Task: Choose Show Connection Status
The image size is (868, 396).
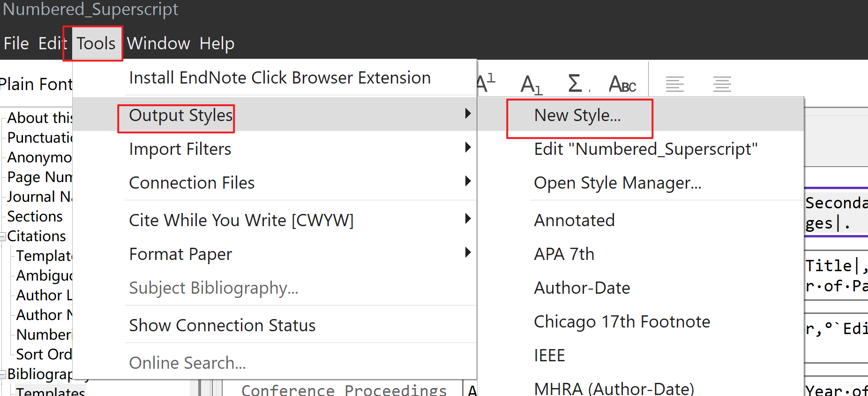Action: (222, 326)
